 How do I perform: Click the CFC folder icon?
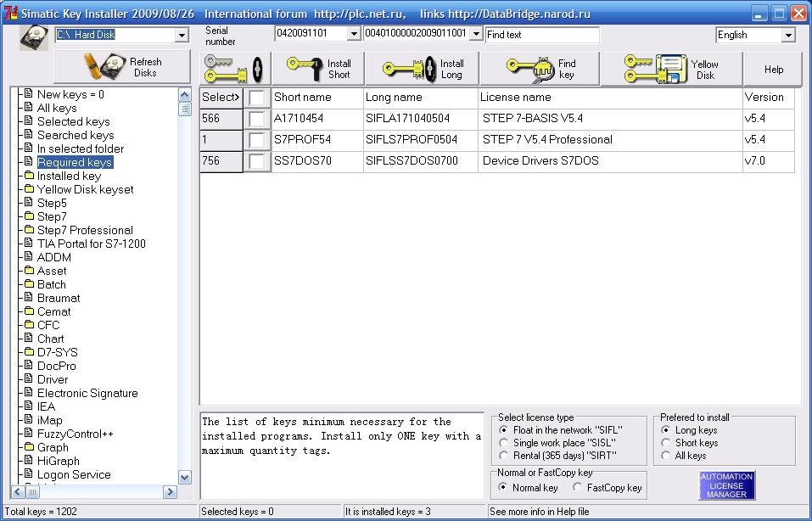click(29, 324)
